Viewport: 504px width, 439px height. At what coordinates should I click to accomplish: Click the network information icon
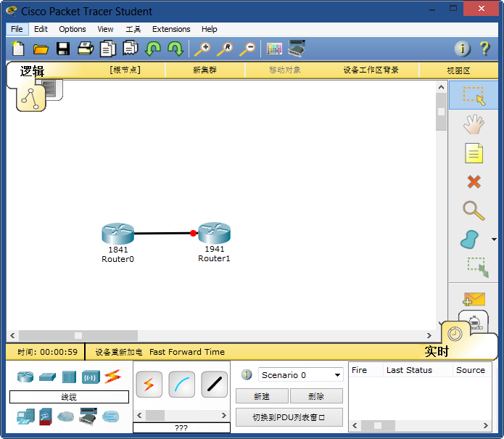[x=462, y=49]
